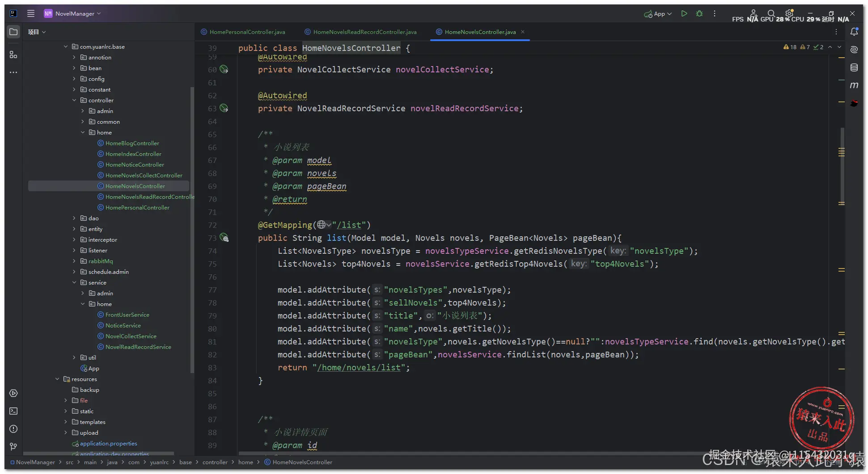Open the AI Assistant panel
The height and width of the screenshot is (474, 868).
coord(854,50)
